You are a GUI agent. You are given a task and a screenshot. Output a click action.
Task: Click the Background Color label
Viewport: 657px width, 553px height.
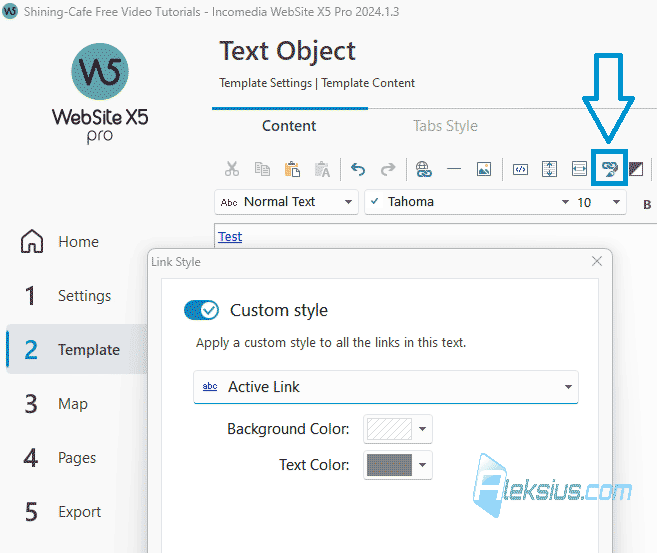click(288, 429)
